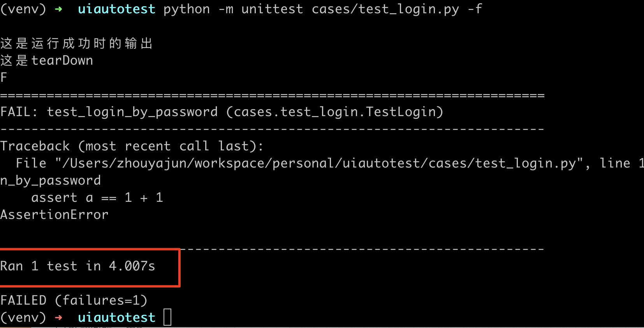
Task: Click "uiautotest" in the bottom prompt line
Action: click(116, 317)
